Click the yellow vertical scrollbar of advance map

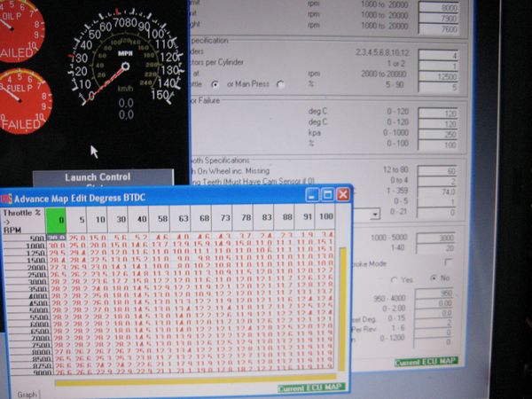342,309
